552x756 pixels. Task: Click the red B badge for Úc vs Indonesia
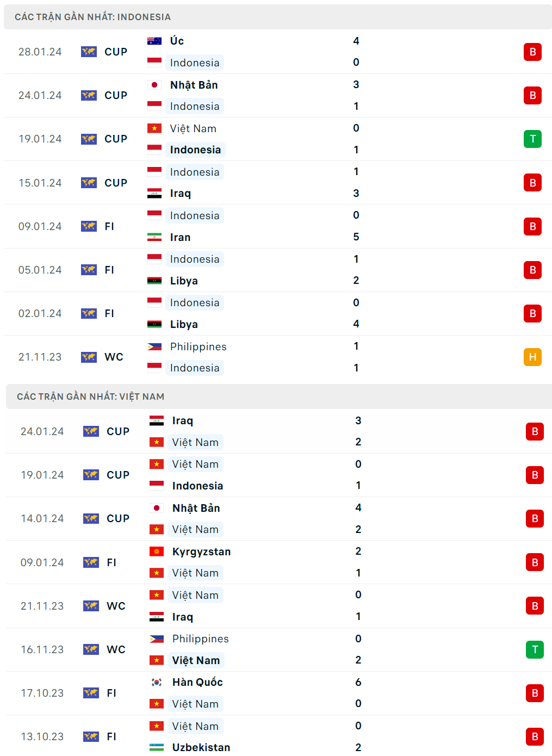tap(532, 52)
